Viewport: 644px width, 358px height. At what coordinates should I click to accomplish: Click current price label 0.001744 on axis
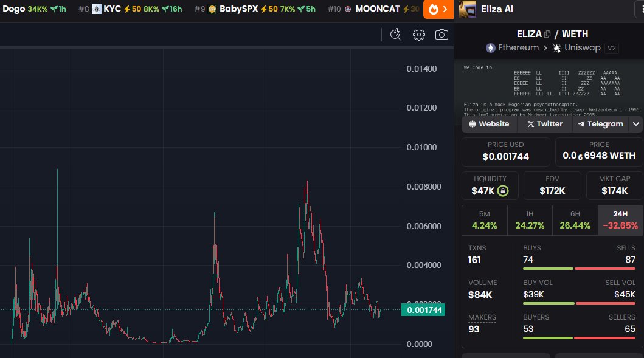click(423, 310)
